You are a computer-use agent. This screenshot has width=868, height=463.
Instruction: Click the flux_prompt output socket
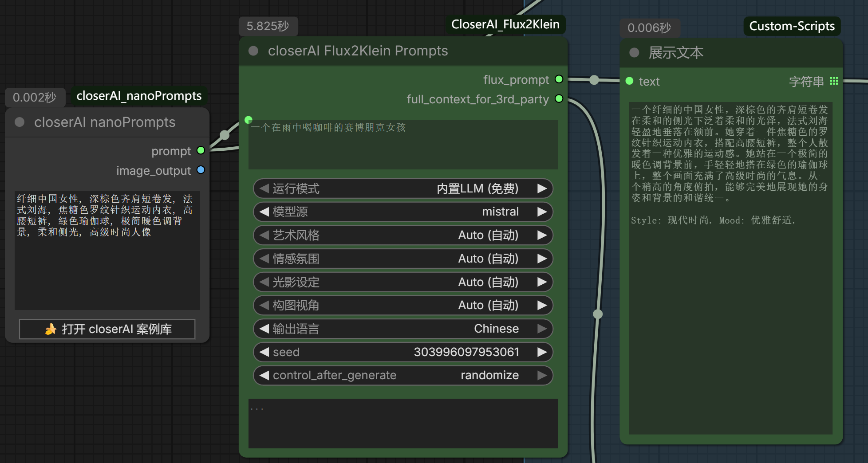click(x=559, y=79)
